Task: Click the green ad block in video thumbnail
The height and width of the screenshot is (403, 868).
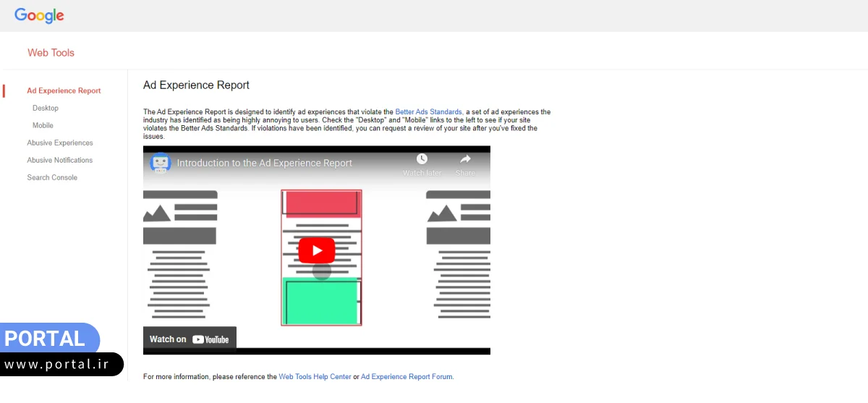Action: pos(320,301)
